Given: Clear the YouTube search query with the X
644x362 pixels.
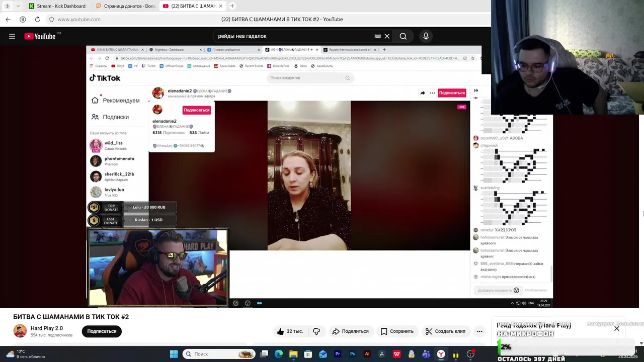Looking at the screenshot, I should click(x=387, y=36).
